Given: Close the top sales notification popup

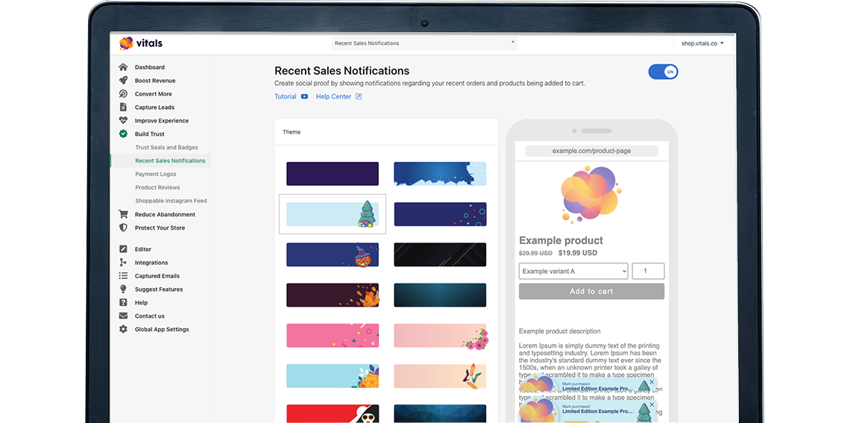Looking at the screenshot, I should (651, 382).
